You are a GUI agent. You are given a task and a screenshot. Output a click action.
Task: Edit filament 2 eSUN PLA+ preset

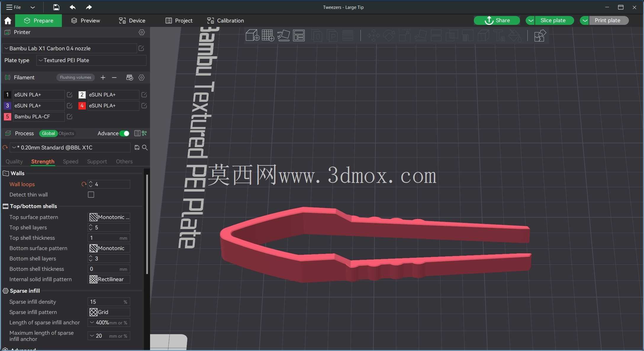(144, 95)
